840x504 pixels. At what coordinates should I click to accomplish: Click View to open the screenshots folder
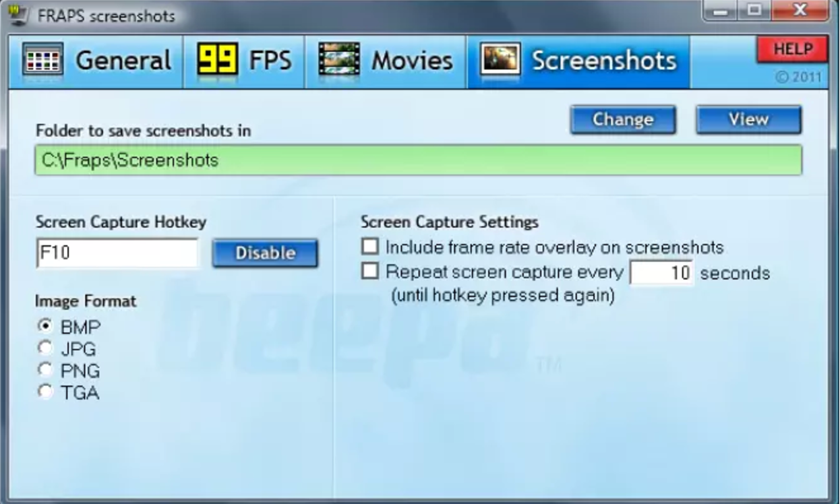click(x=748, y=119)
